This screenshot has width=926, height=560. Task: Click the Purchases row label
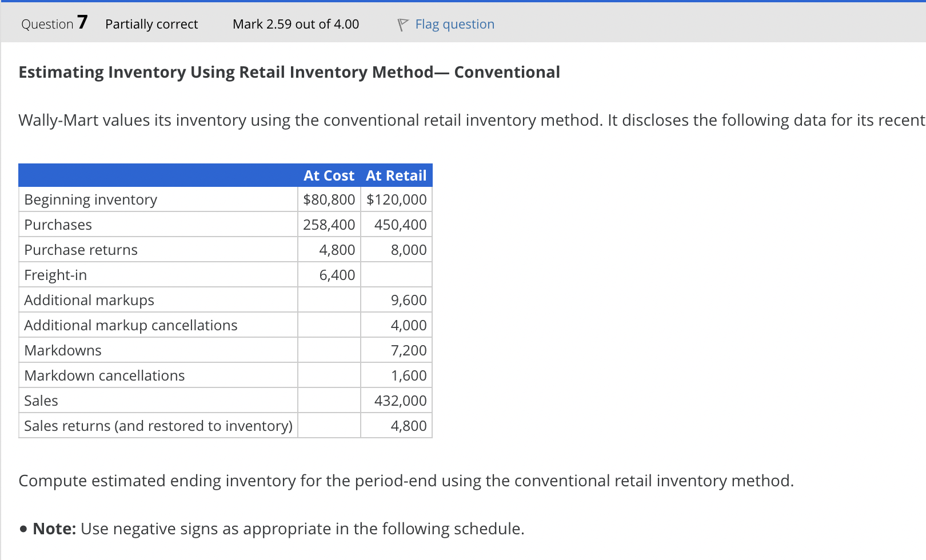click(x=57, y=224)
